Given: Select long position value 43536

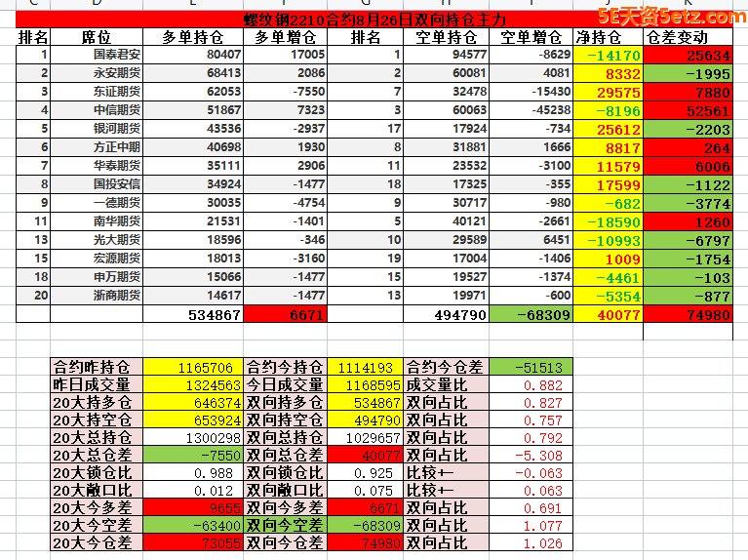Looking at the screenshot, I should click(x=193, y=129).
